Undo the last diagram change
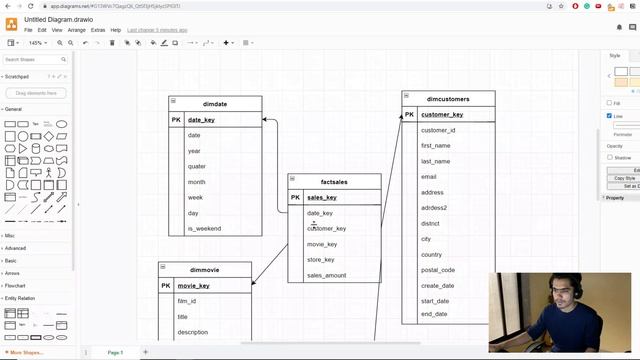 [x=85, y=43]
